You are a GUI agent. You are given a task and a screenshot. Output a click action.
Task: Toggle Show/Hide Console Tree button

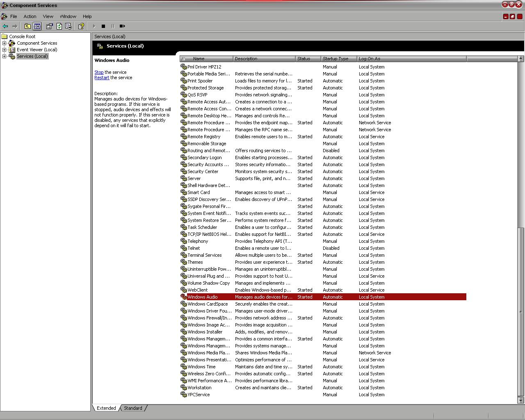click(37, 26)
